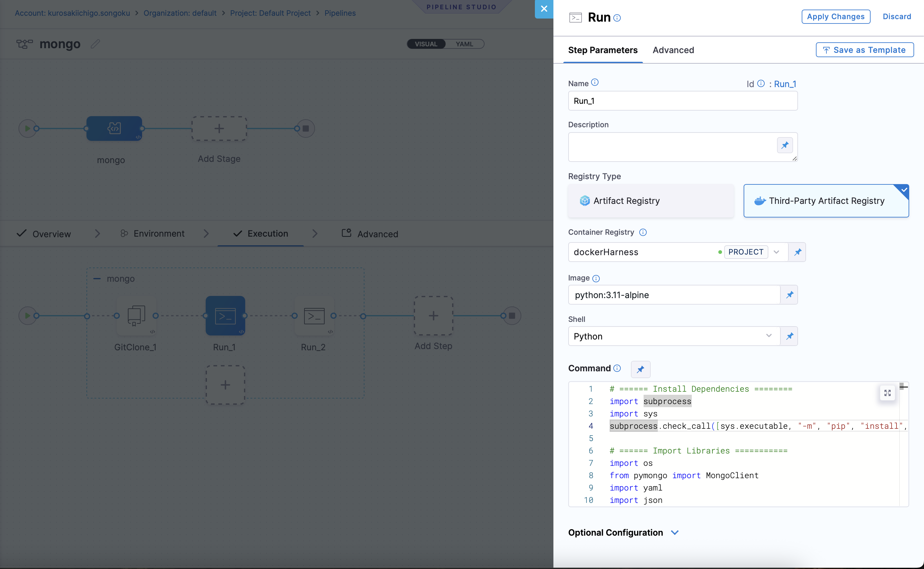This screenshot has width=924, height=569.
Task: Expand the command editor to fullscreen
Action: (888, 393)
